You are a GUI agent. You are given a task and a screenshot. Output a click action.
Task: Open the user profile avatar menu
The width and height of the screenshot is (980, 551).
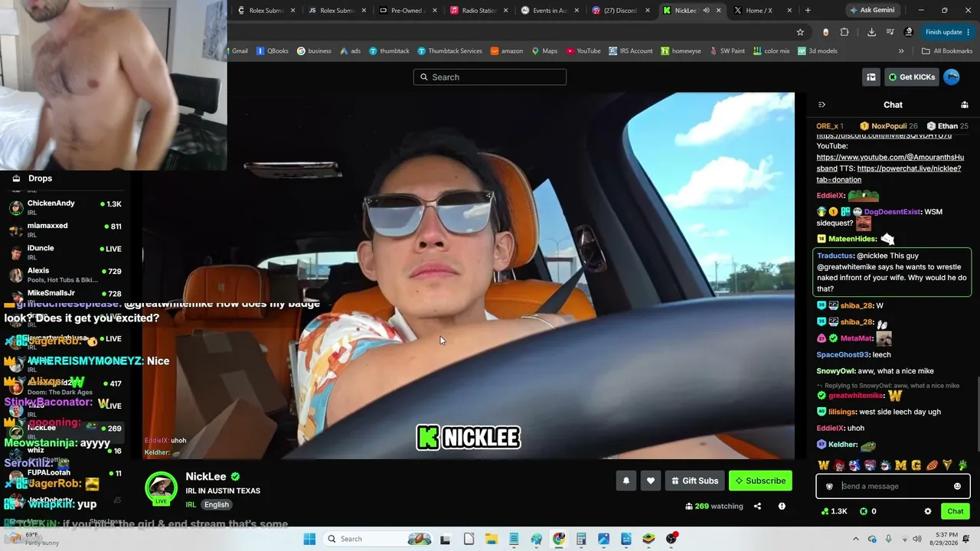952,77
